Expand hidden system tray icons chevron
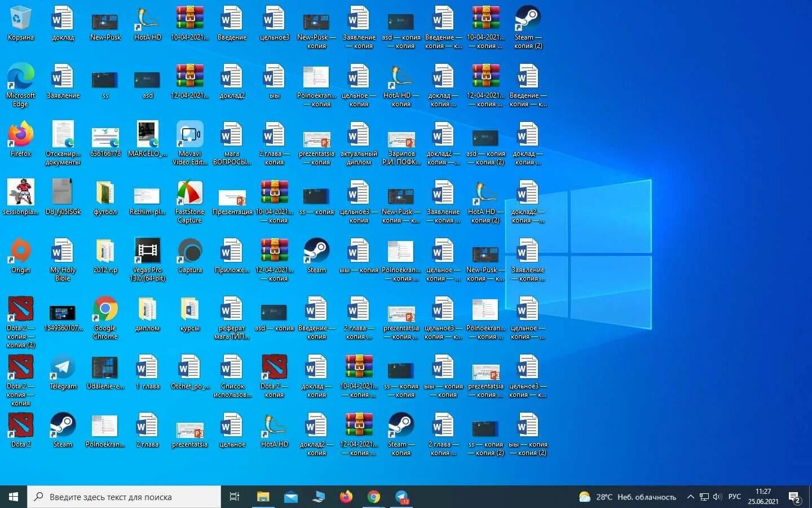Image resolution: width=812 pixels, height=508 pixels. (x=690, y=497)
